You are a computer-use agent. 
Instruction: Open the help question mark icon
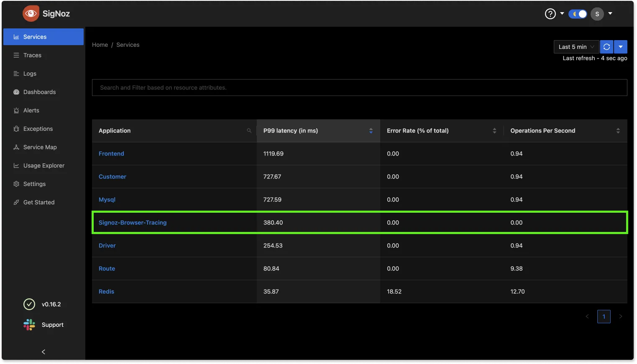click(550, 14)
